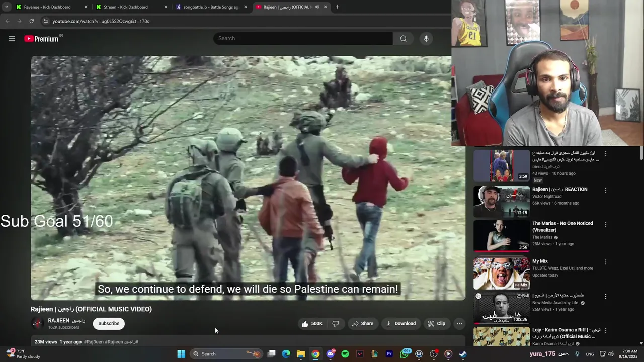Select The Marías - No One Noticed title

click(x=562, y=226)
